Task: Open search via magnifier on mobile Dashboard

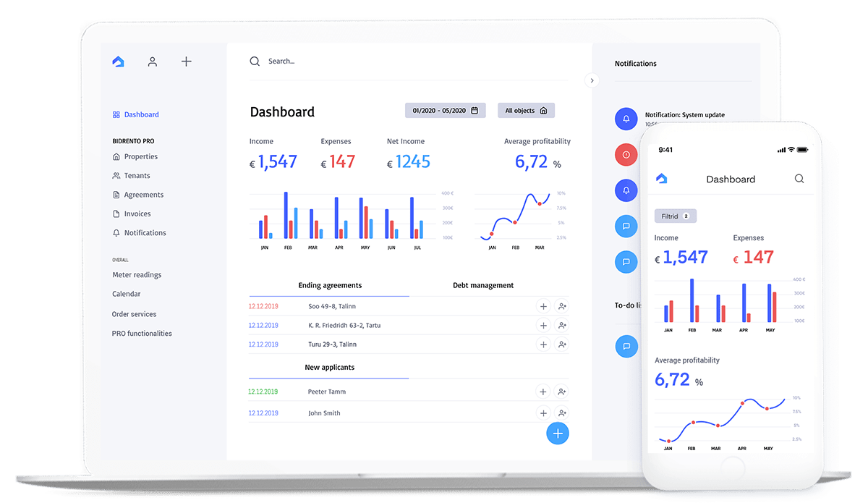Action: (799, 178)
